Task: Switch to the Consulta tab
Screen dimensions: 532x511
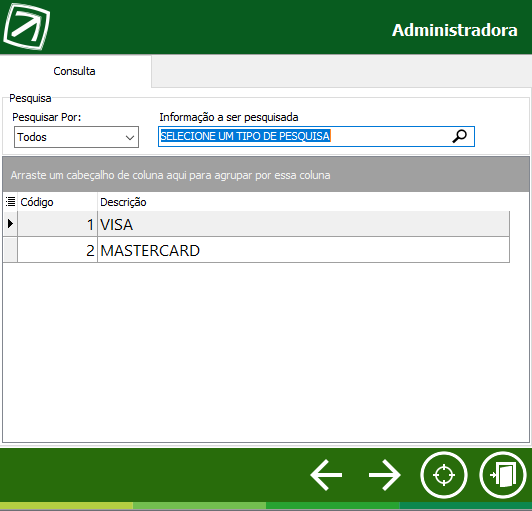Action: click(x=75, y=71)
